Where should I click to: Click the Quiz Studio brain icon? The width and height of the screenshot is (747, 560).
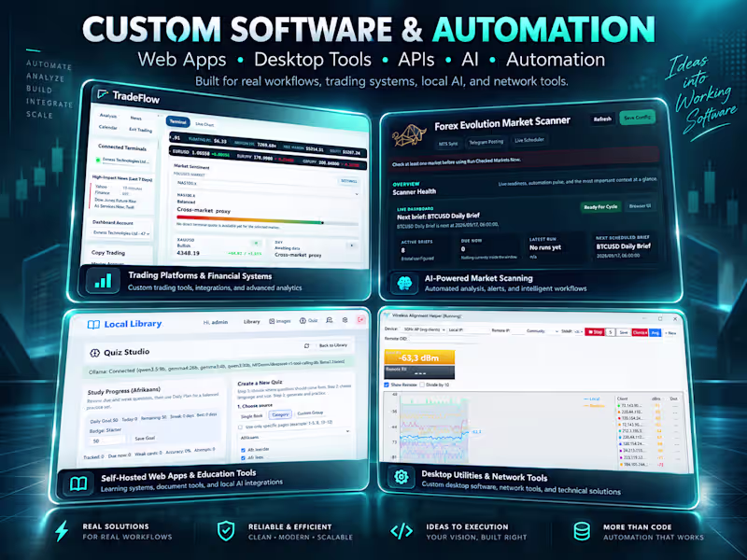pos(94,353)
